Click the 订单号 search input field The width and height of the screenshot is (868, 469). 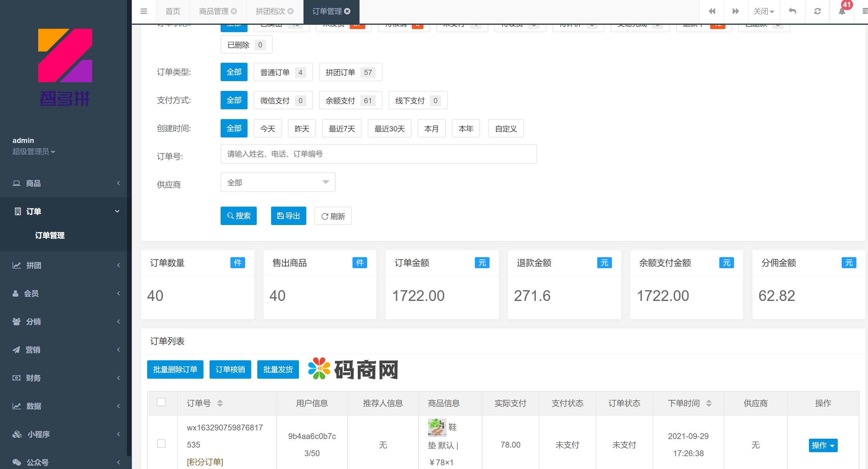(378, 154)
